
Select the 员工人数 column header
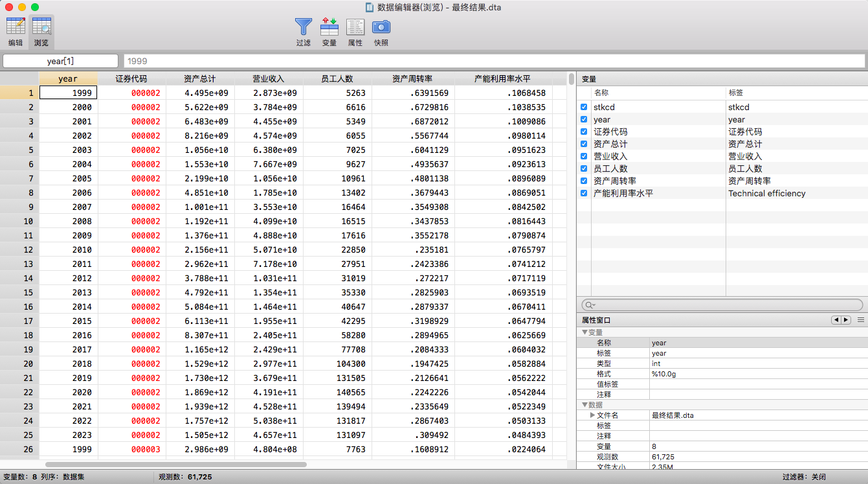337,78
